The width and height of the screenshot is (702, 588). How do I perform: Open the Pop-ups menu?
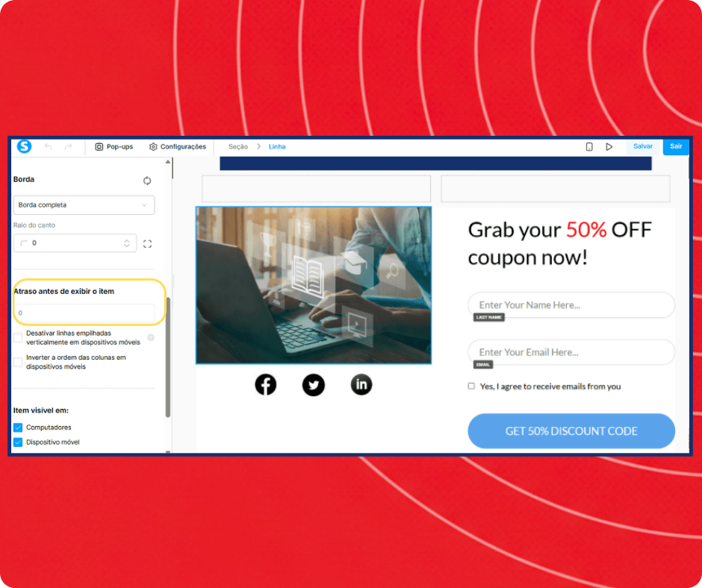point(114,147)
